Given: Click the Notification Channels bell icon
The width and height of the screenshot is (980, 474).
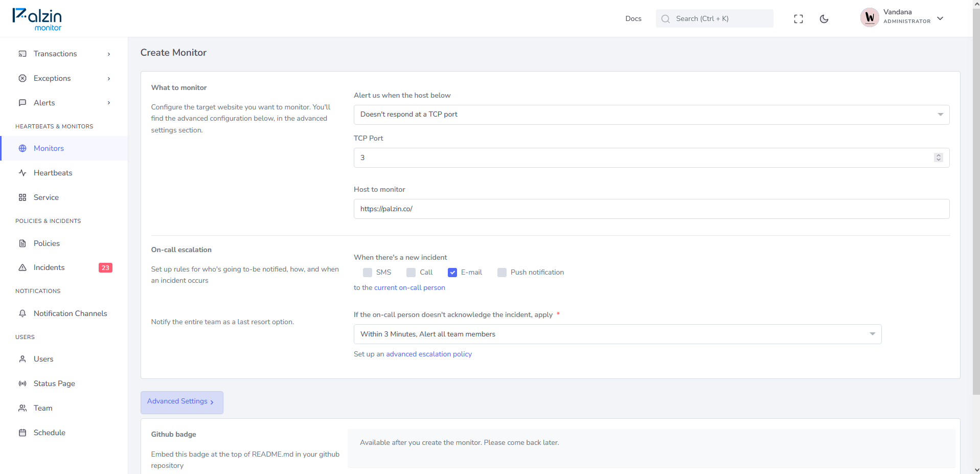Looking at the screenshot, I should [22, 313].
